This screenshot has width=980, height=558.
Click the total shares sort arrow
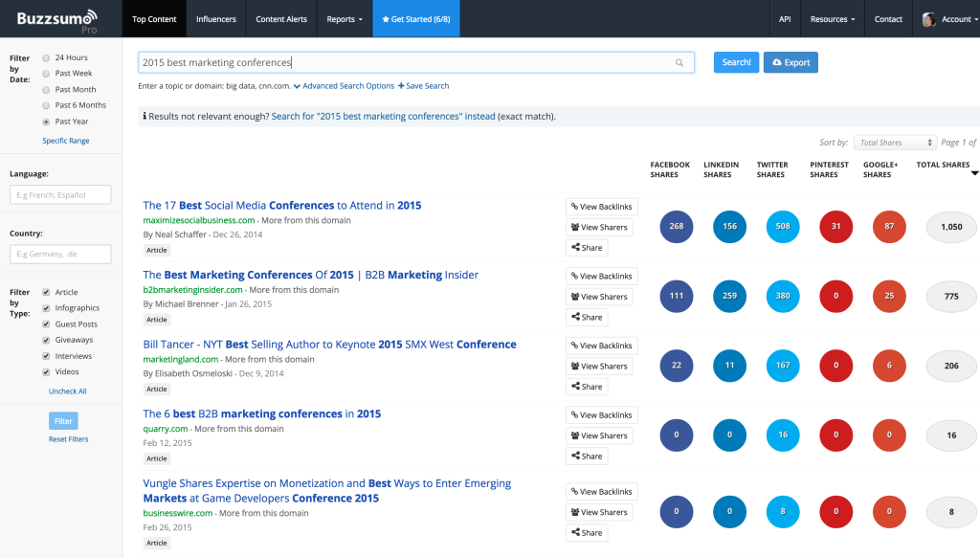point(974,173)
